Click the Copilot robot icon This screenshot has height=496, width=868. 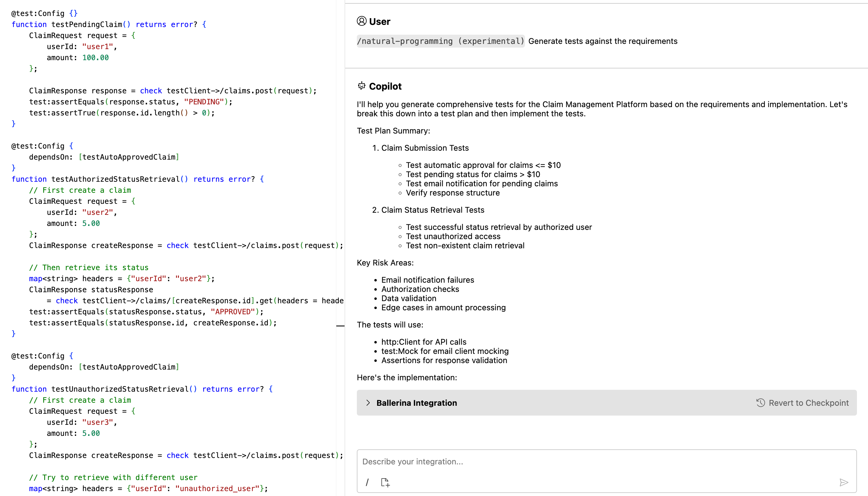pyautogui.click(x=362, y=86)
